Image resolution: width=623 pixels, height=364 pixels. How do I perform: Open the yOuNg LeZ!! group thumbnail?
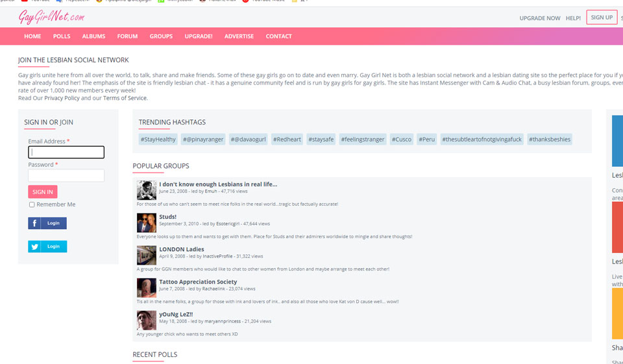click(147, 321)
